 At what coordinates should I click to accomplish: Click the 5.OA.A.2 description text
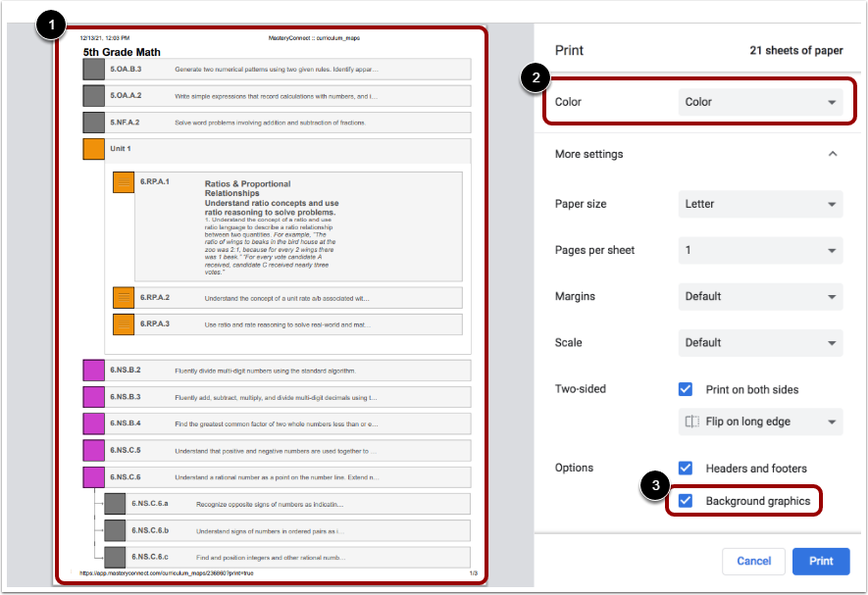tap(277, 96)
